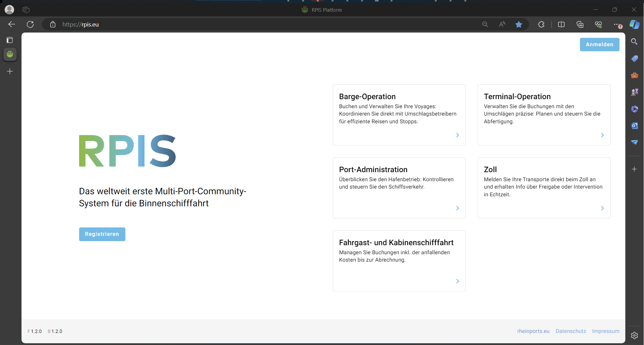The width and height of the screenshot is (644, 345).
Task: Expand the Terminal-Operation card arrow
Action: point(602,135)
